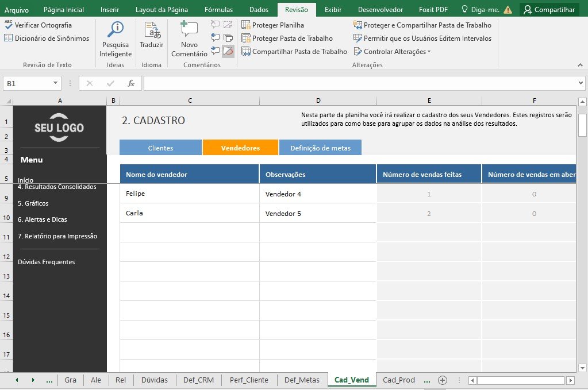Click the insert function fx icon
This screenshot has height=390, width=588.
pyautogui.click(x=131, y=83)
